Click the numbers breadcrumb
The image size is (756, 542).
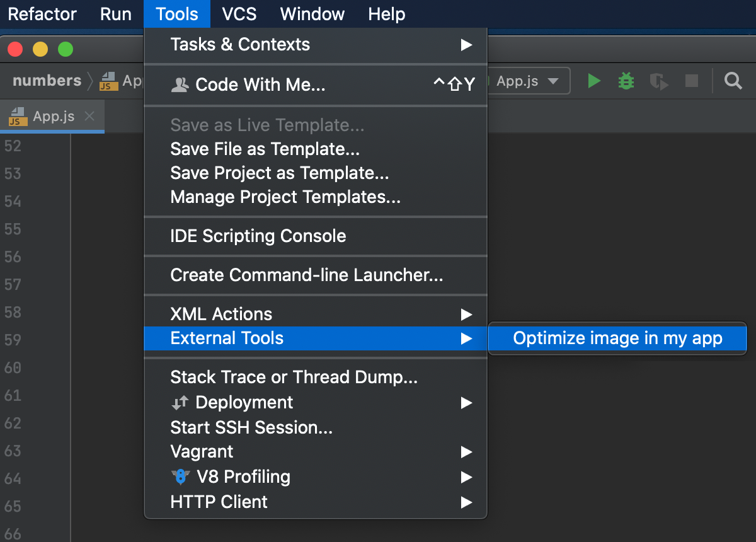(47, 81)
